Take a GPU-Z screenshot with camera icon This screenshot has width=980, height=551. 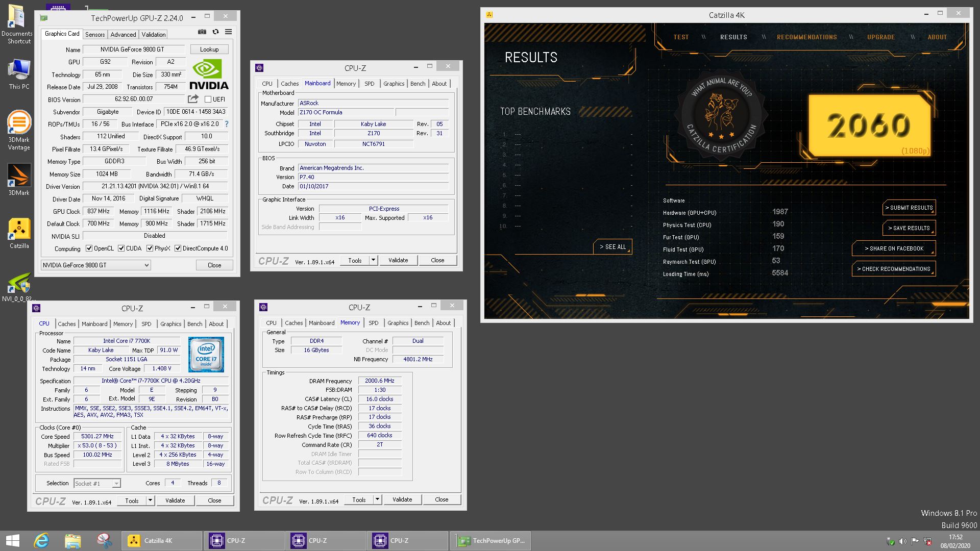202,32
